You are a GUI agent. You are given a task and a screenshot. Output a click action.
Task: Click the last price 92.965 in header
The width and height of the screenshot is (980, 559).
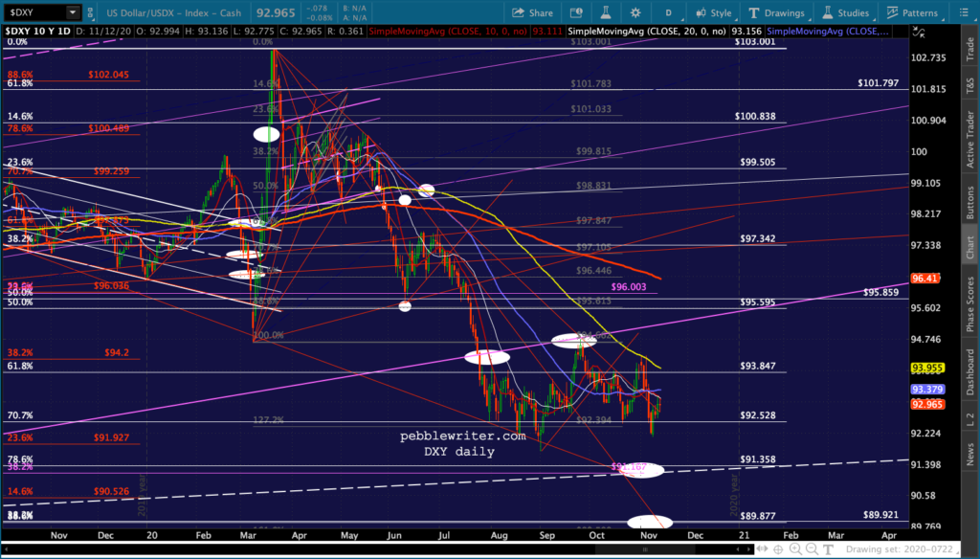[275, 12]
